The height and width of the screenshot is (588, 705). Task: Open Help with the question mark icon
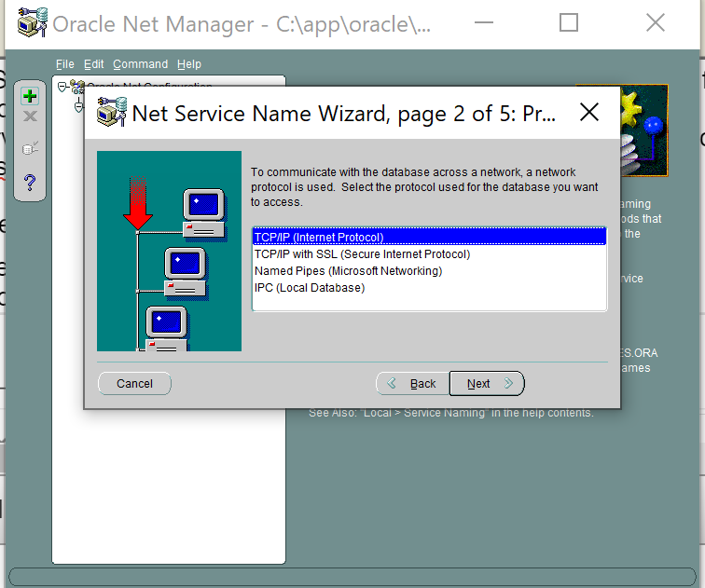(30, 182)
